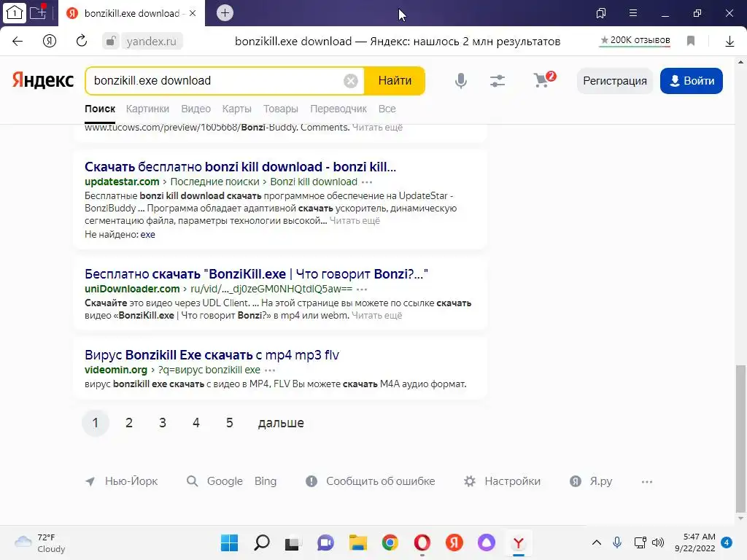The image size is (747, 560).
Task: Go to results page 5
Action: point(229,423)
